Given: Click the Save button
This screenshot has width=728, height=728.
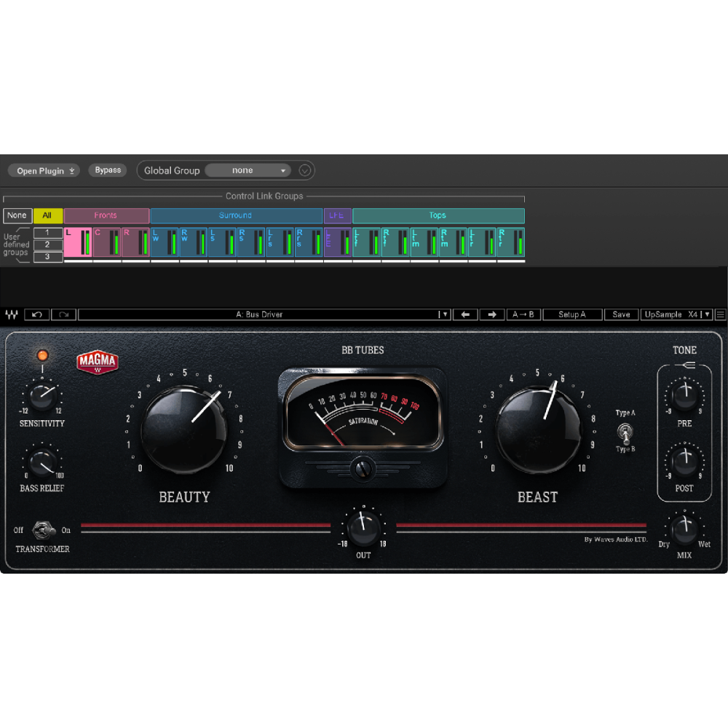Looking at the screenshot, I should [621, 314].
